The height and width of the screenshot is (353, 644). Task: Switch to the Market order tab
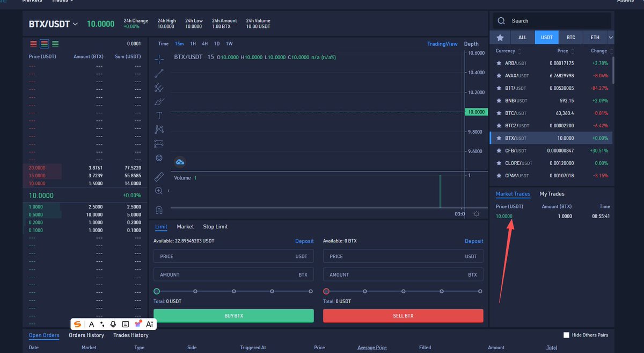pyautogui.click(x=185, y=227)
